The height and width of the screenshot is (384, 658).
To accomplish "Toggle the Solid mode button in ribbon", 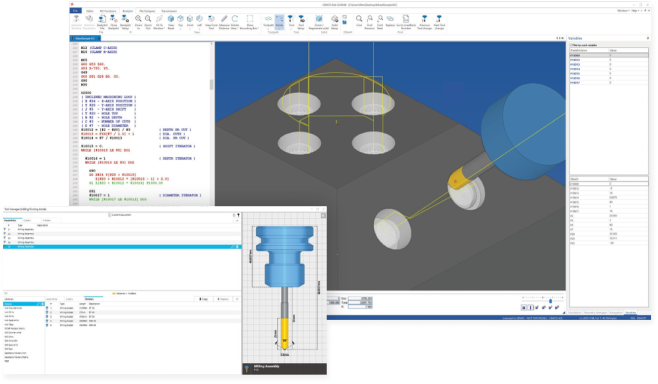I will coord(279,22).
